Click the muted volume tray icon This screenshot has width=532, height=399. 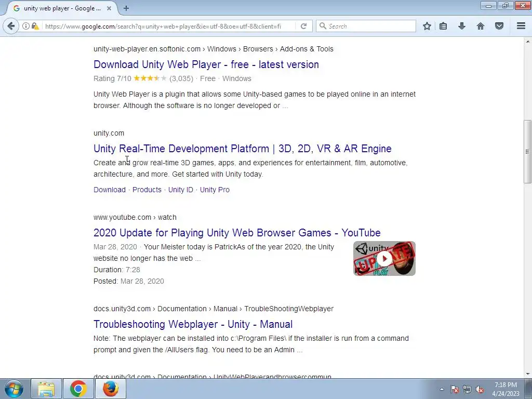point(480,389)
